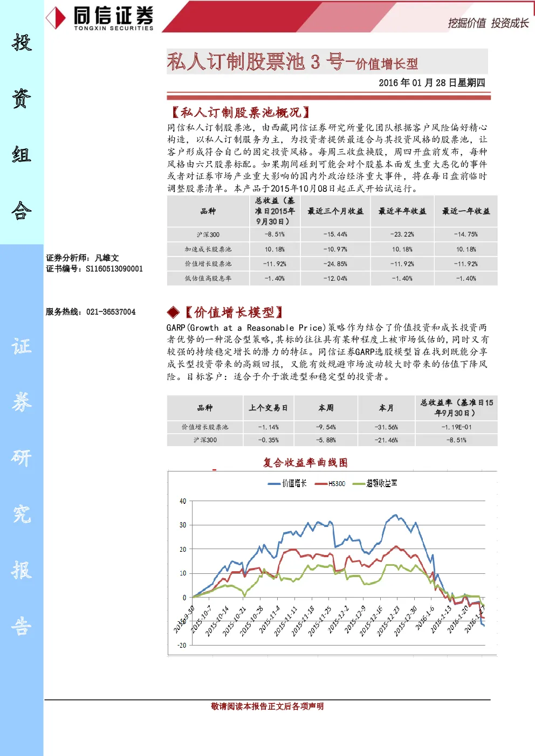Click the red diamond before 价值增长模型 heading
Image resolution: width=535 pixels, height=756 pixels.
pyautogui.click(x=173, y=312)
